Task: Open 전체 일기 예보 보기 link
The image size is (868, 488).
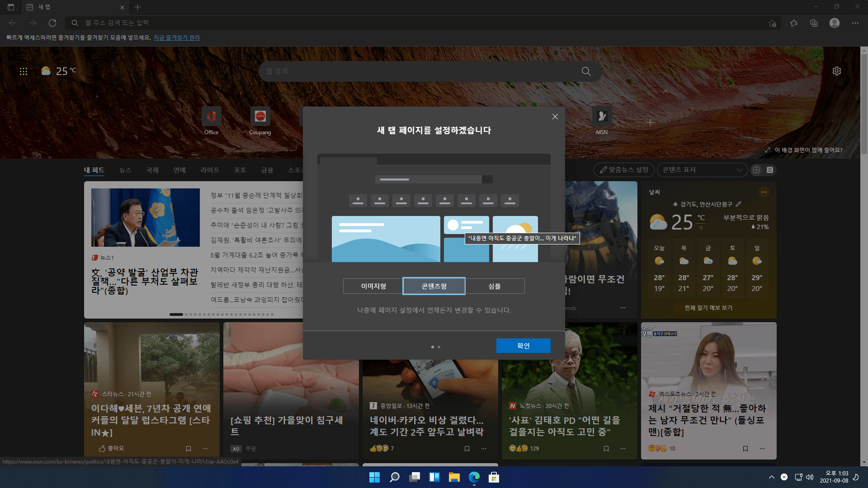Action: 708,308
